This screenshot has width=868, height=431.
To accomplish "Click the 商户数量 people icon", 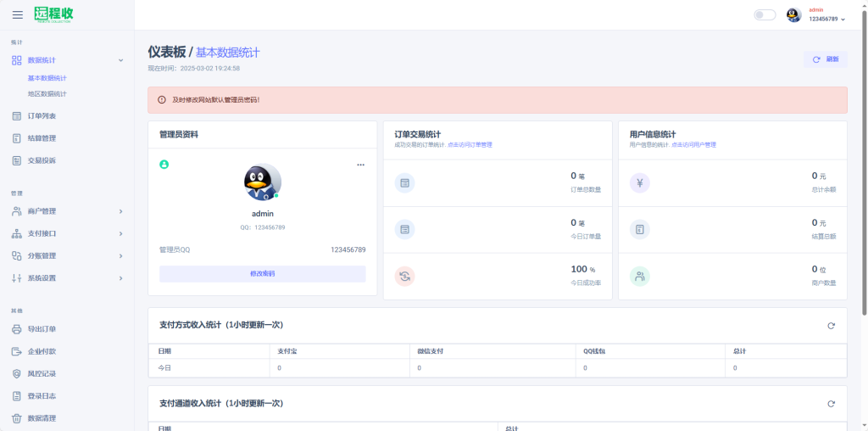I will [640, 277].
